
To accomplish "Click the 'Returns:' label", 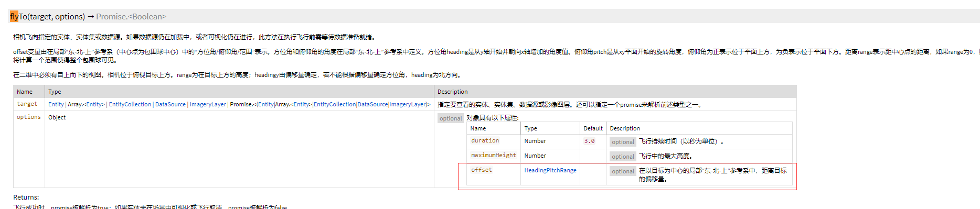I will point(26,197).
